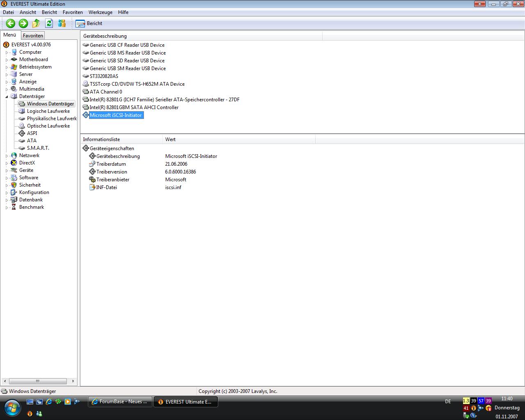Switch to ForumBase taskbar window
This screenshot has width=525, height=420.
[x=120, y=402]
